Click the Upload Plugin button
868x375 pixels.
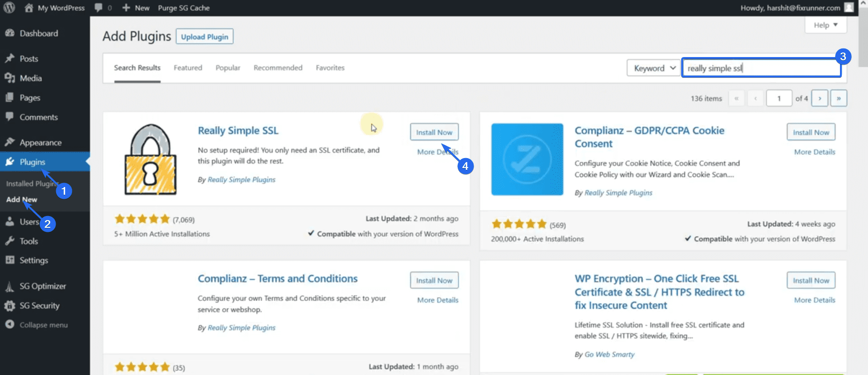tap(204, 37)
